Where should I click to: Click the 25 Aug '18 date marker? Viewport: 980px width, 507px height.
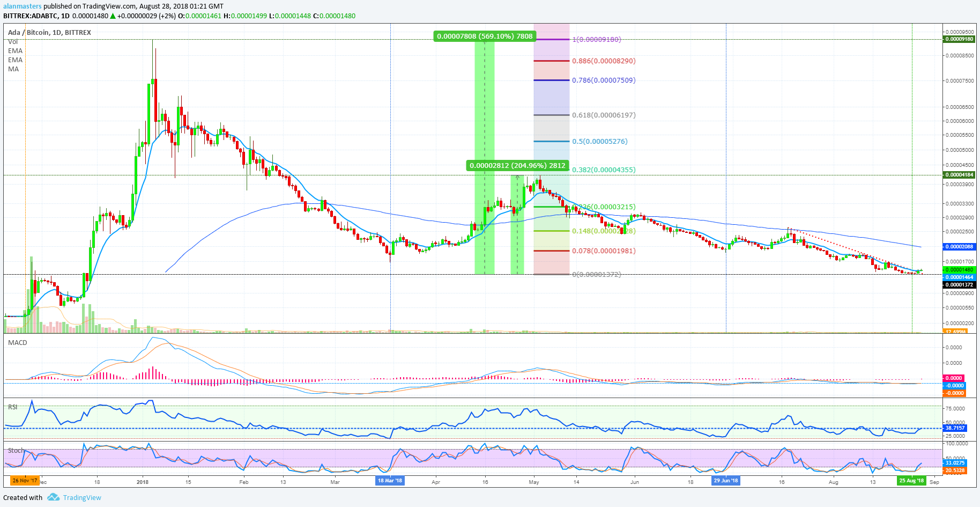click(x=912, y=481)
